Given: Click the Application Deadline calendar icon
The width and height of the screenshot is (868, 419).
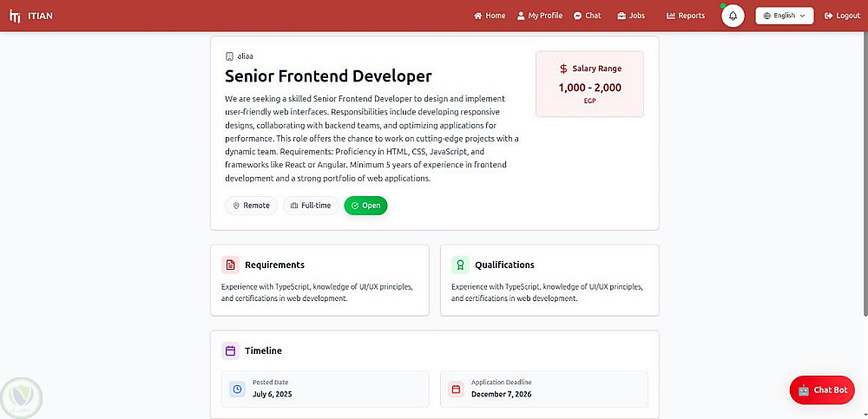Looking at the screenshot, I should [x=455, y=390].
